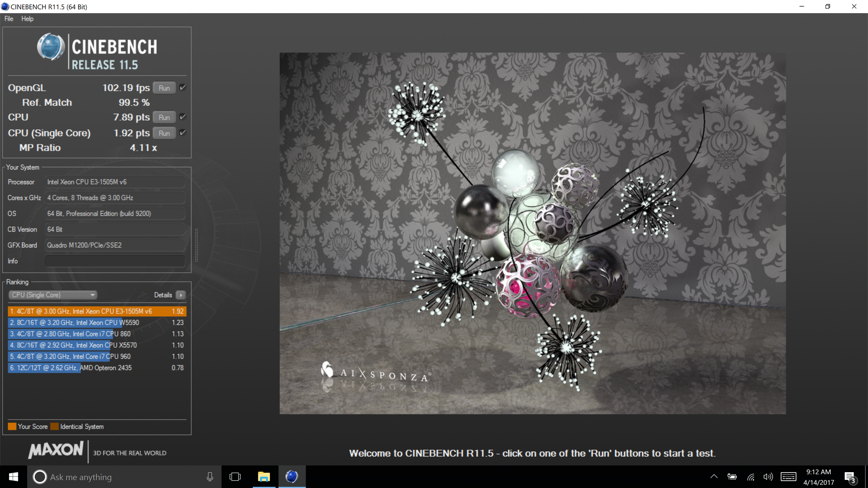Open the File menu
The image size is (868, 488).
pos(9,19)
